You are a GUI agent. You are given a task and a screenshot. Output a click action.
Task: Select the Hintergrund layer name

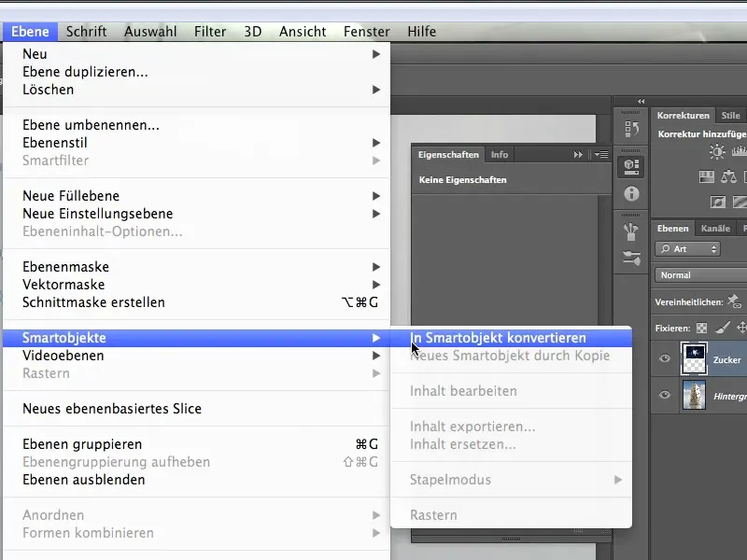(730, 396)
